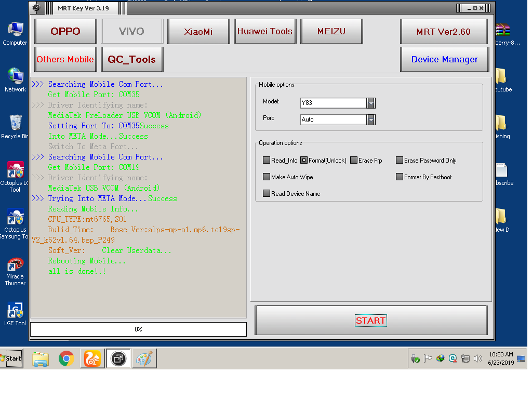Launch MRT Ver2.60
The image size is (532, 399).
click(444, 32)
